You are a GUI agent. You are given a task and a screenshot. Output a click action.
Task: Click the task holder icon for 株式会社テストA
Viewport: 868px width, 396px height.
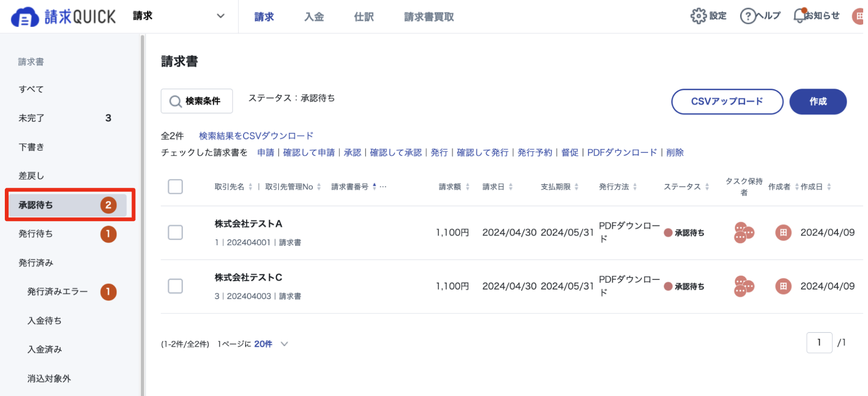coord(744,233)
